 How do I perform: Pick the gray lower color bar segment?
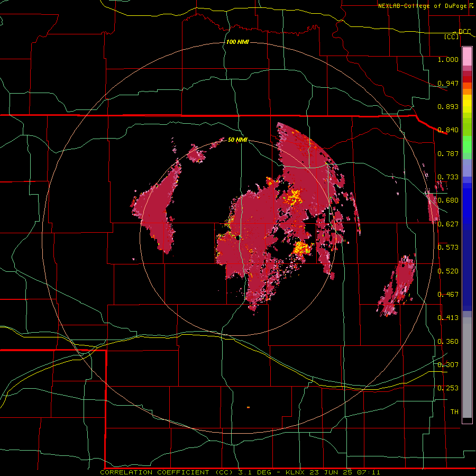467,368
